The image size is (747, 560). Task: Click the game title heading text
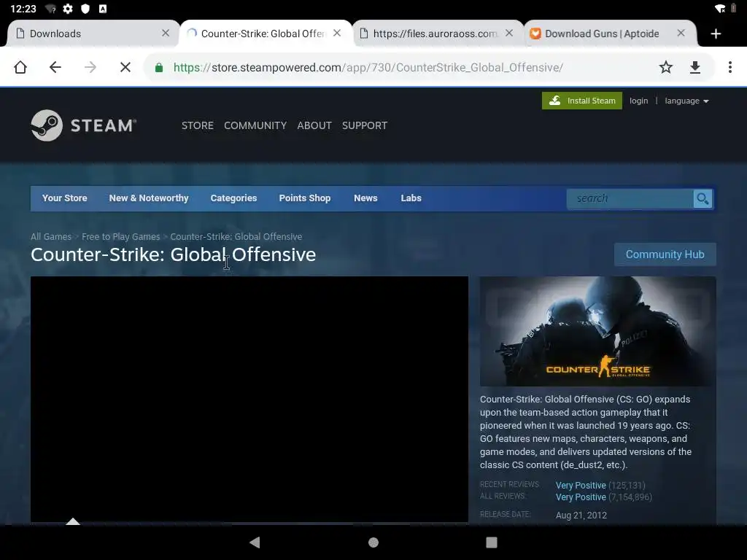pyautogui.click(x=173, y=254)
